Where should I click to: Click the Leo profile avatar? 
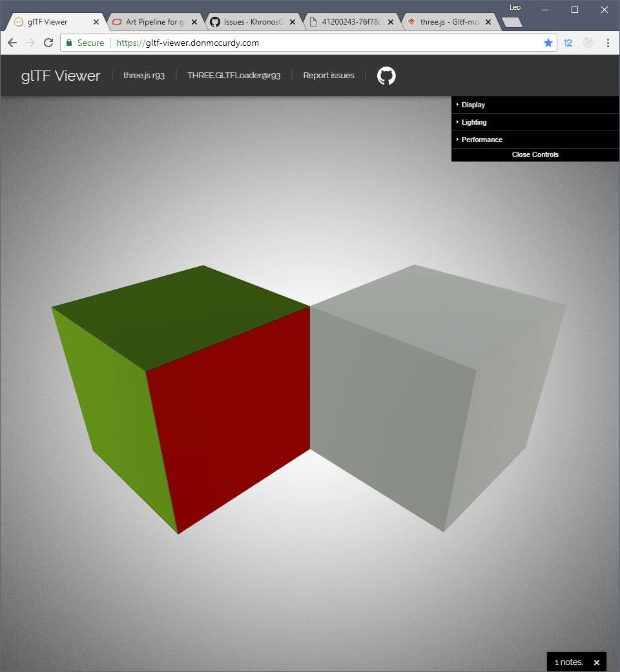(514, 7)
